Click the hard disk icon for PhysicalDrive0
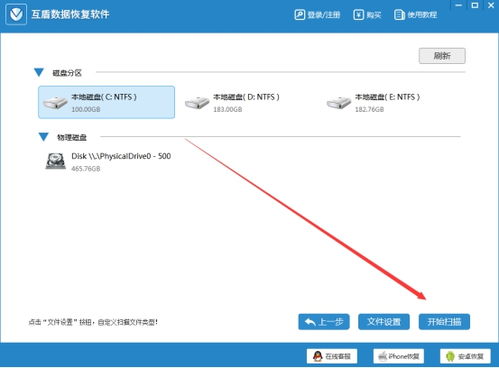The width and height of the screenshot is (499, 368). 56,161
